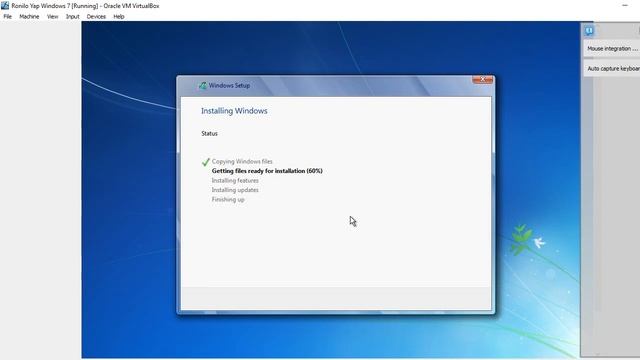
Task: Open the Input menu
Action: pos(72,17)
